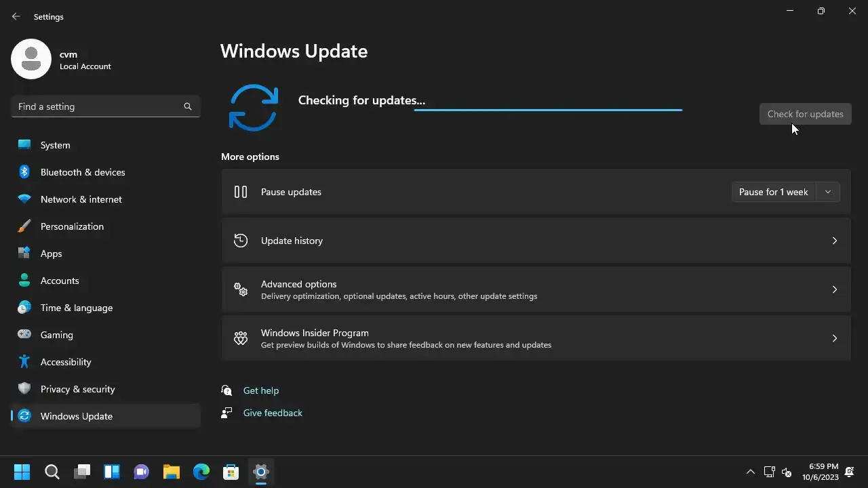Show hidden system tray icons
Screen dimensions: 868x488
(x=750, y=472)
